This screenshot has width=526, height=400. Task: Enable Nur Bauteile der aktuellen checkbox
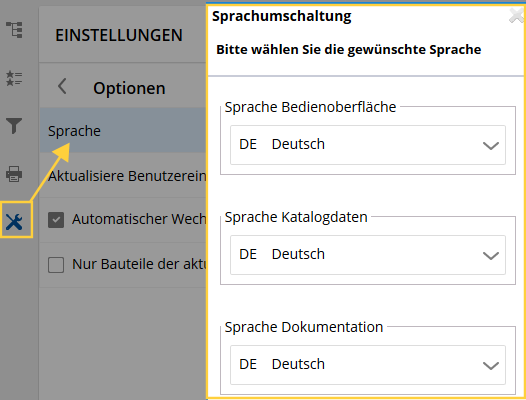click(x=56, y=265)
